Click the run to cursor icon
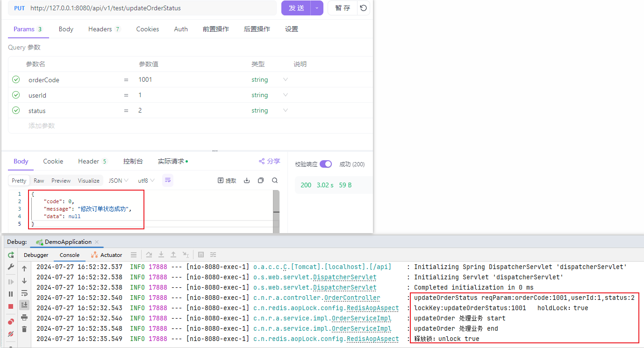Screen dimensions: 644x348 [x=186, y=255]
